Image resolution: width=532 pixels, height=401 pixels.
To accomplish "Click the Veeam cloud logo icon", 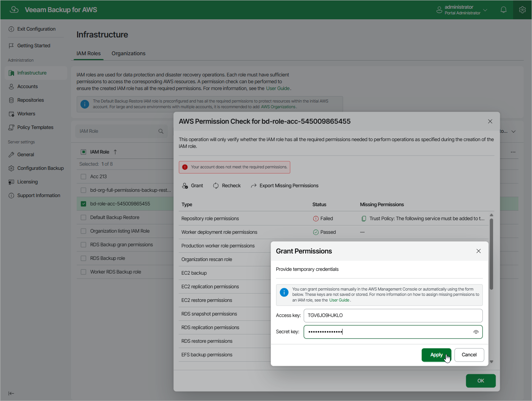I will [14, 9].
